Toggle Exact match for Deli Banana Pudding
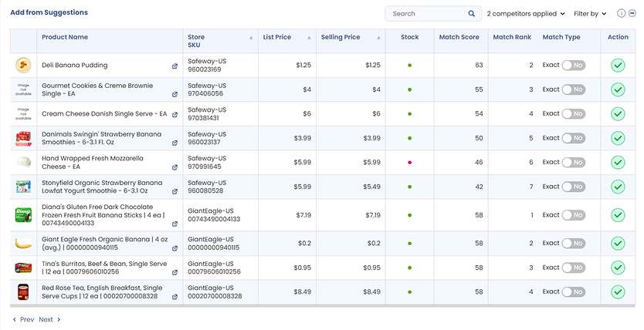The height and width of the screenshot is (330, 644). (x=573, y=66)
